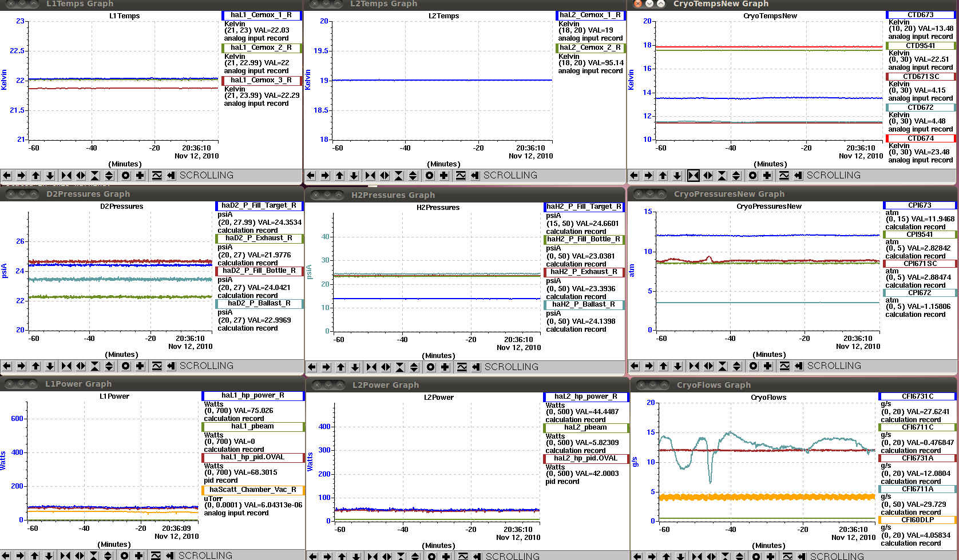Screen dimensions: 959x560
Task: Select haL1_hp_power_R legend label
Action: pyautogui.click(x=253, y=396)
